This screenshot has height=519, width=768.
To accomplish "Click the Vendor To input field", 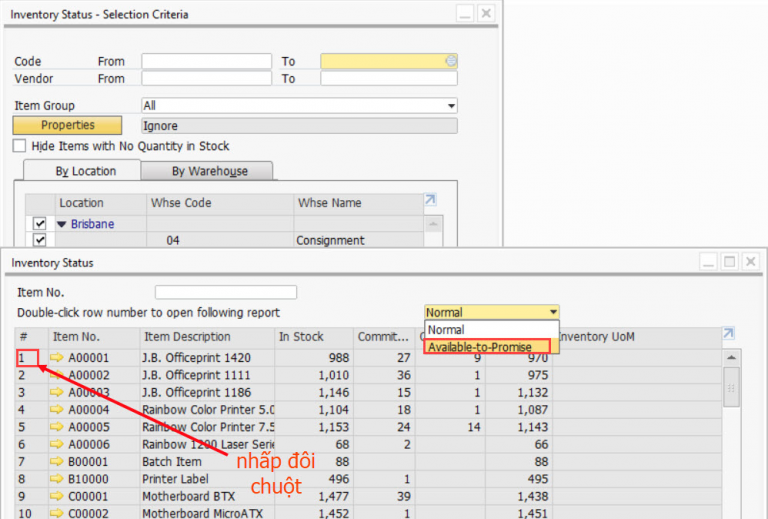I will [x=389, y=78].
